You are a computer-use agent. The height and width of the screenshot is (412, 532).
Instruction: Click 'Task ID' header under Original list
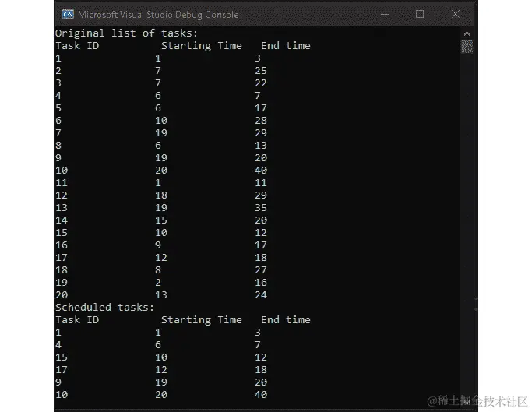point(77,45)
